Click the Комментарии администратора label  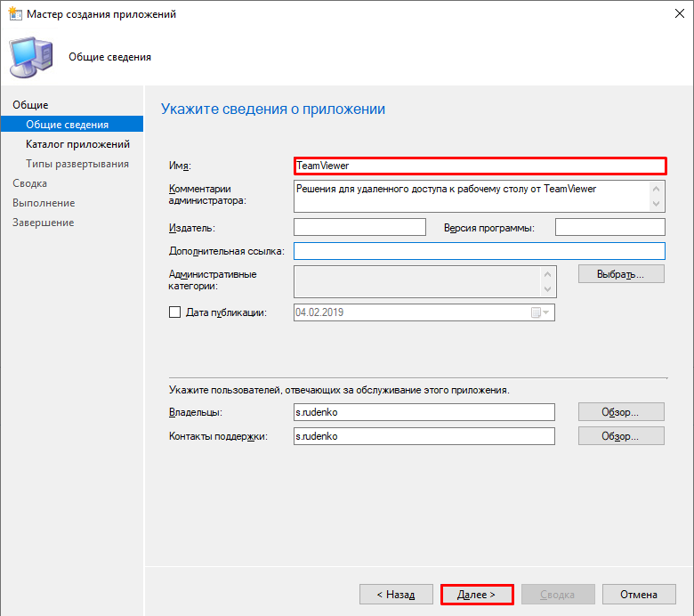pyautogui.click(x=207, y=194)
